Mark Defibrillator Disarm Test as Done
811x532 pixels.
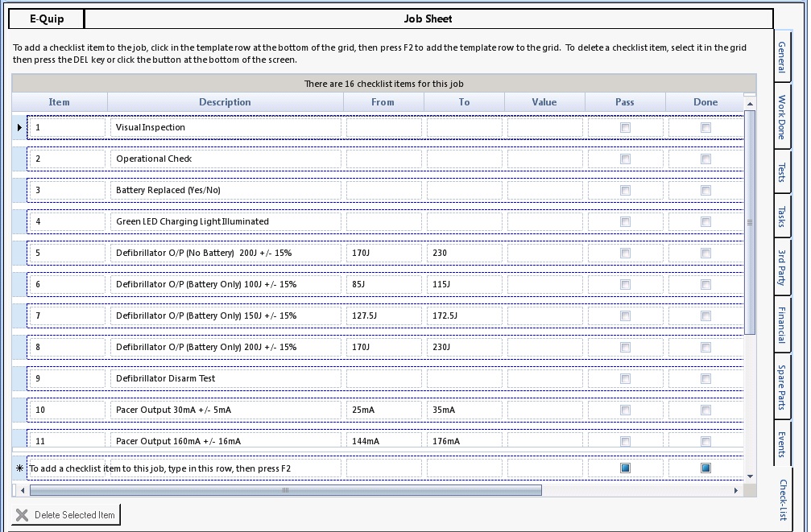(705, 379)
